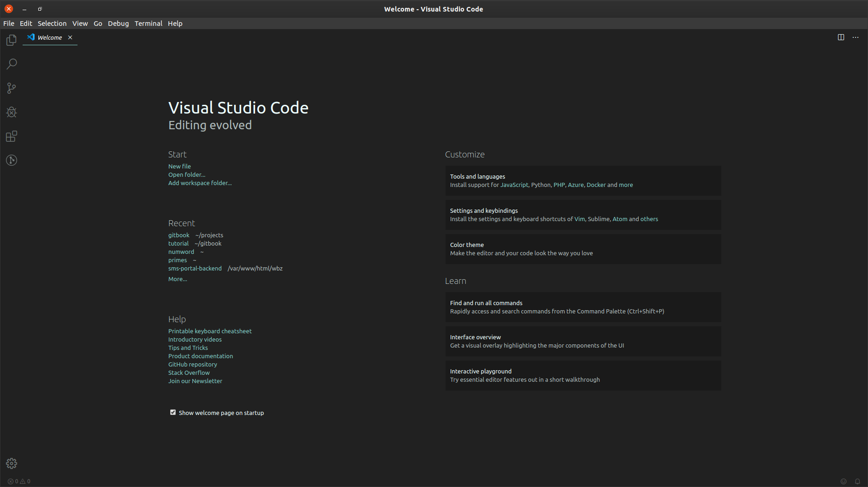Install Atom keybindings link

(x=620, y=219)
